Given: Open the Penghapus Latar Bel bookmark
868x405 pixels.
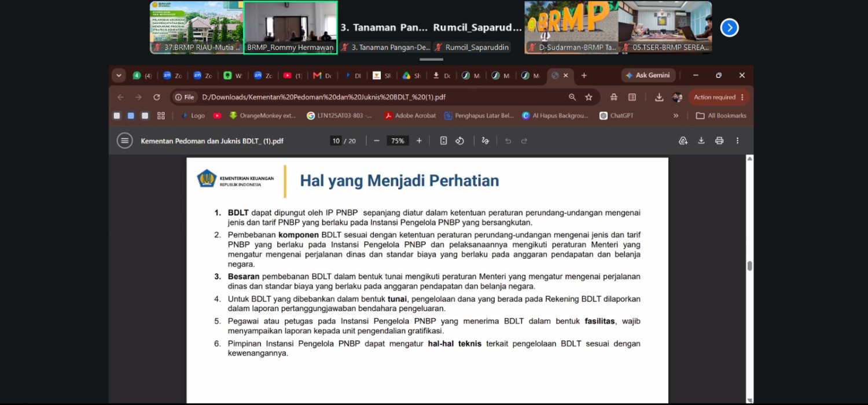Looking at the screenshot, I should pyautogui.click(x=479, y=116).
